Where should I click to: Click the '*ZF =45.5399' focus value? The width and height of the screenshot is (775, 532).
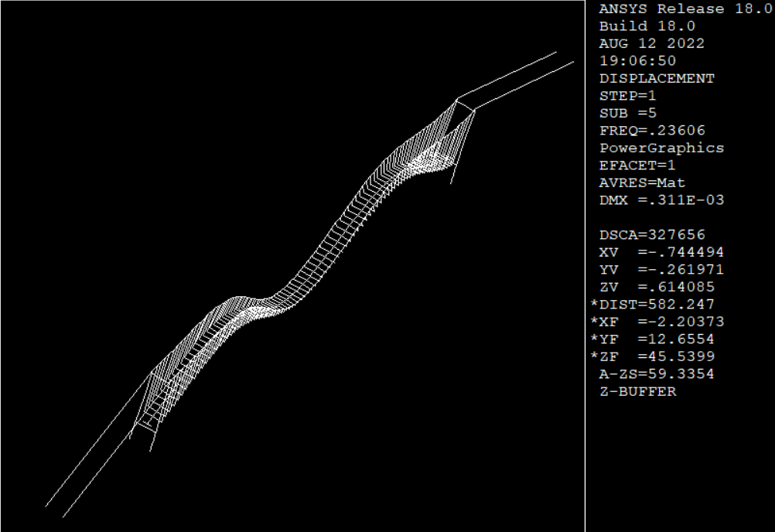point(653,356)
